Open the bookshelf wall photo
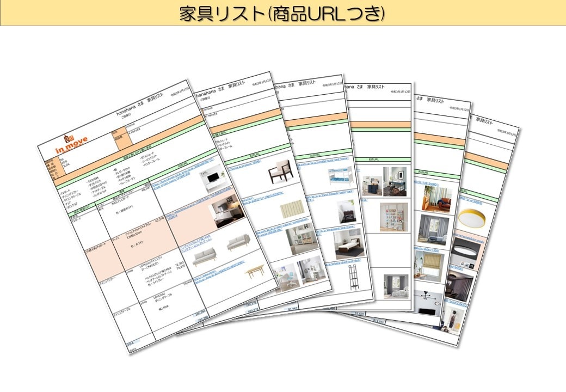This screenshot has width=566, height=392. click(394, 217)
